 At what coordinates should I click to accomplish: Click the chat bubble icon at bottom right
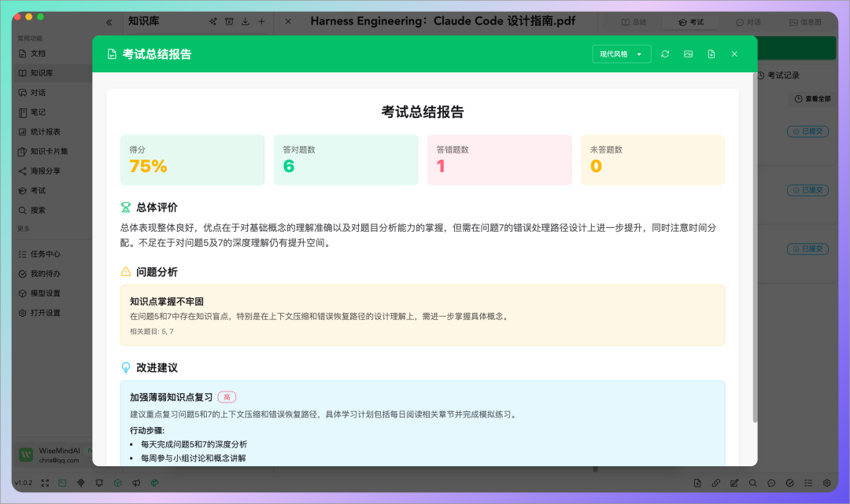[771, 483]
